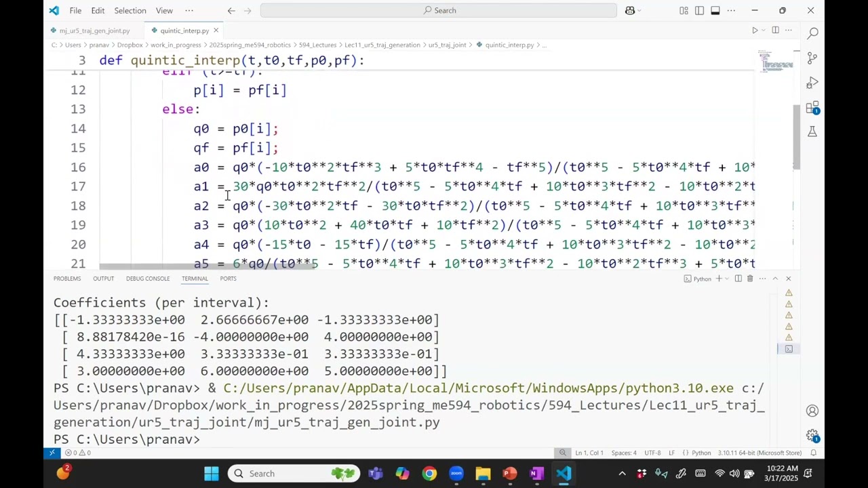Image resolution: width=868 pixels, height=488 pixels.
Task: Navigate forward with the right arrow
Action: click(249, 10)
